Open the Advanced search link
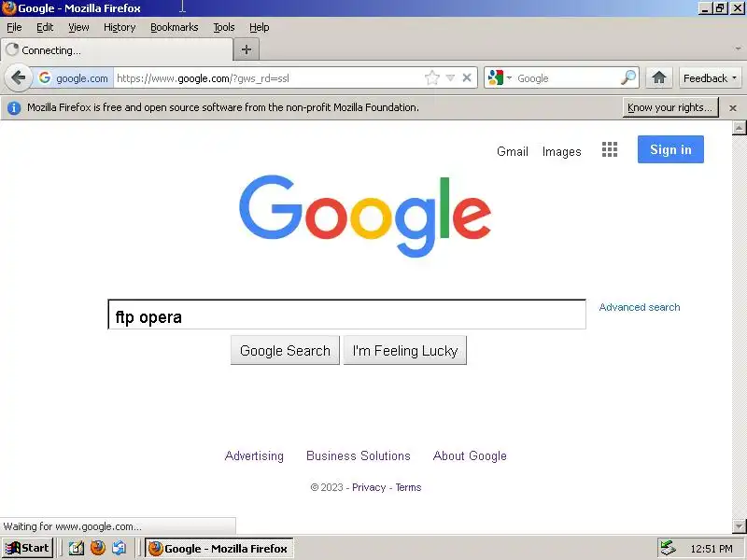The height and width of the screenshot is (560, 747). [x=640, y=307]
